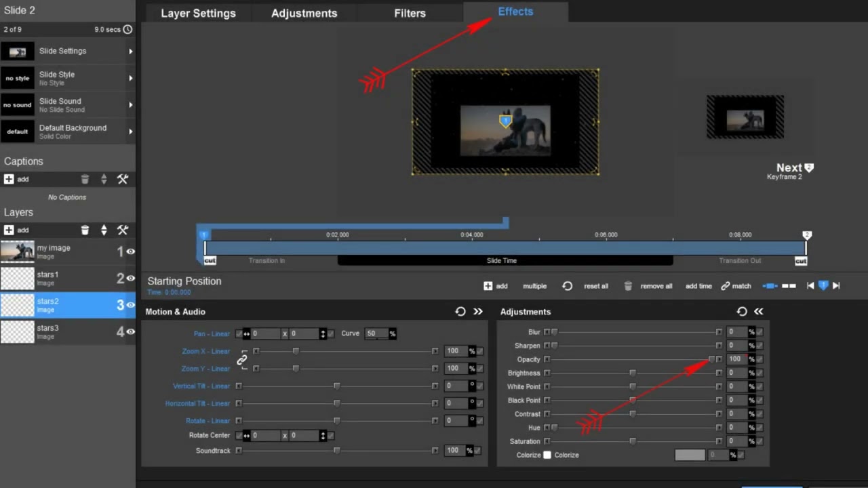Toggle the Zoom X/Y link chain icon
868x488 pixels.
coord(242,360)
